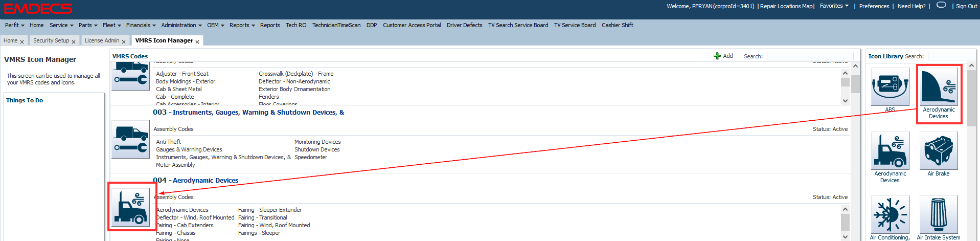
Task: Pick the Air Intake System icon
Action: pos(939,214)
